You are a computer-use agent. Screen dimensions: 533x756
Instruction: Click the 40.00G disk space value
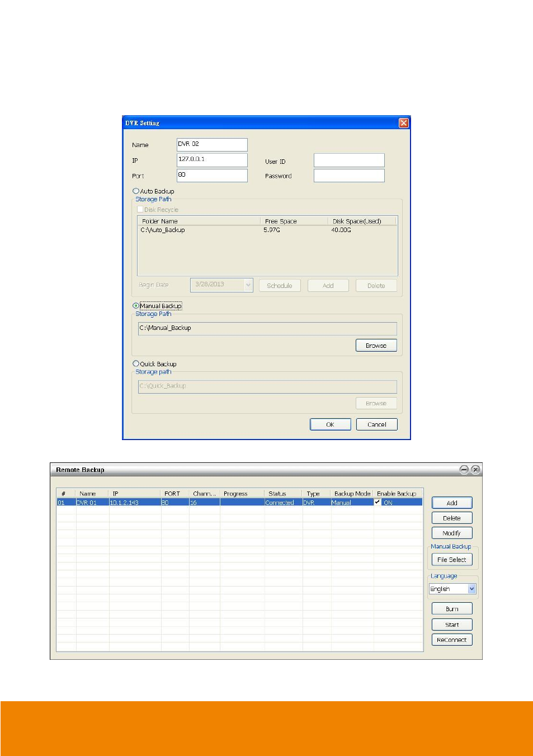[341, 230]
